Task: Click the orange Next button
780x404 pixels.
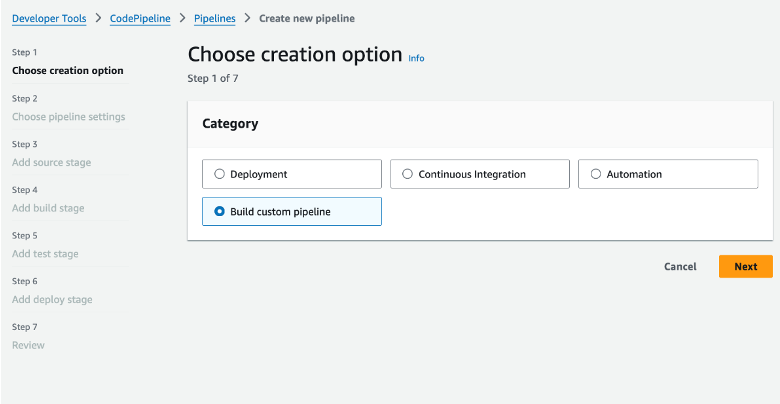Action: tap(745, 267)
